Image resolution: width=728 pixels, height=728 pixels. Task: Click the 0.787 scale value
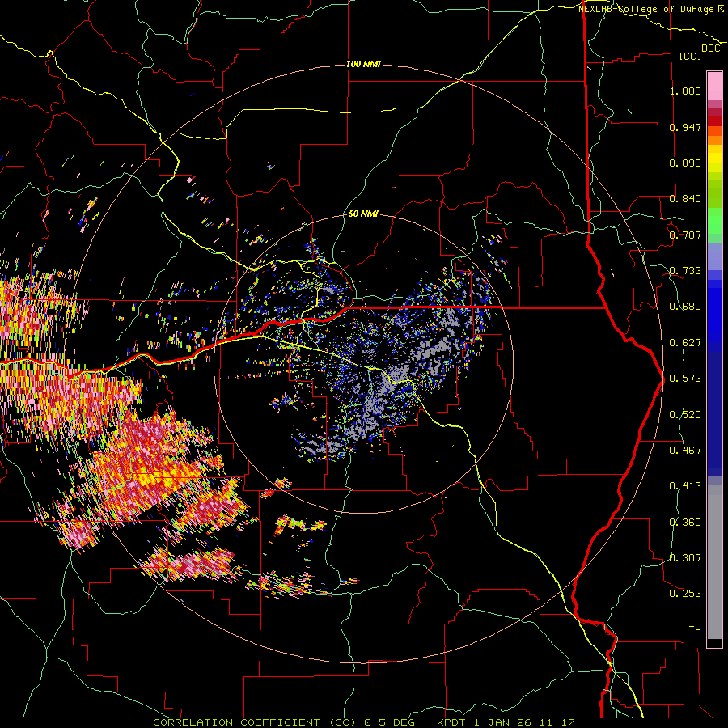[685, 235]
